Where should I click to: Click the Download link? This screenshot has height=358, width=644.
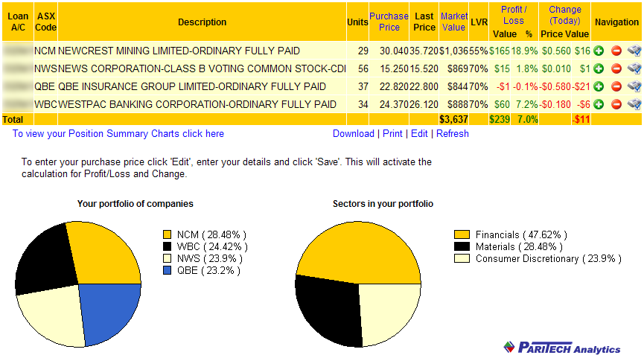coord(353,134)
